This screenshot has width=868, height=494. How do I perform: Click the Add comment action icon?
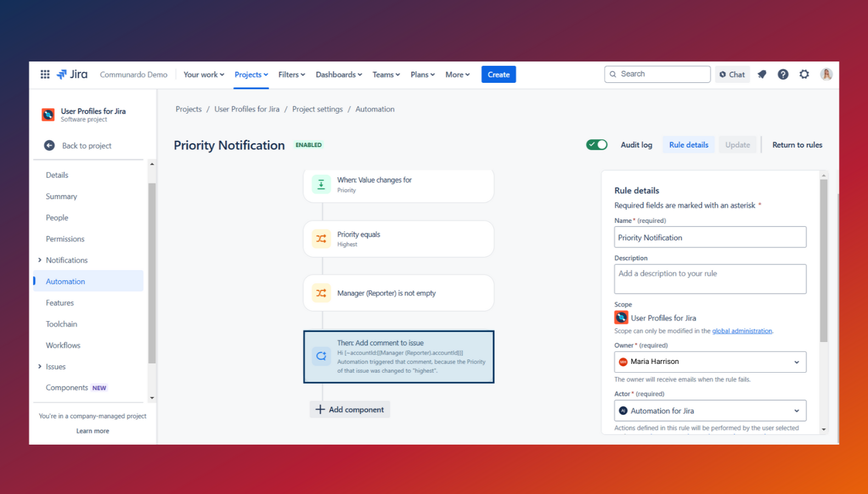pos(322,356)
